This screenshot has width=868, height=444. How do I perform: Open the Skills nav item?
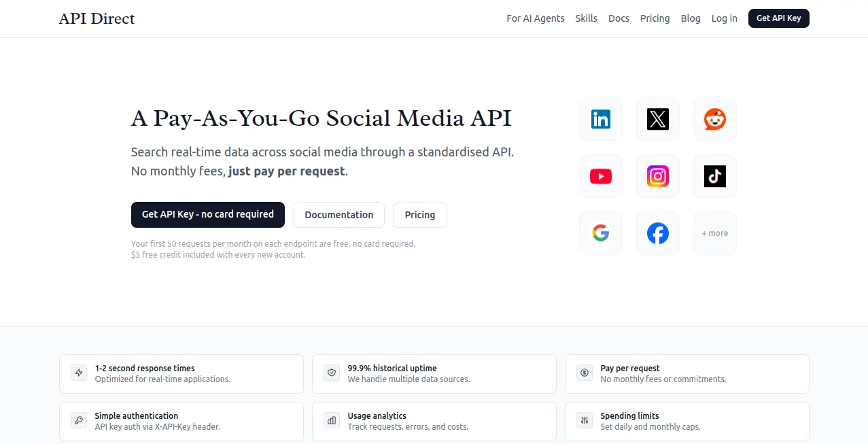(x=587, y=18)
